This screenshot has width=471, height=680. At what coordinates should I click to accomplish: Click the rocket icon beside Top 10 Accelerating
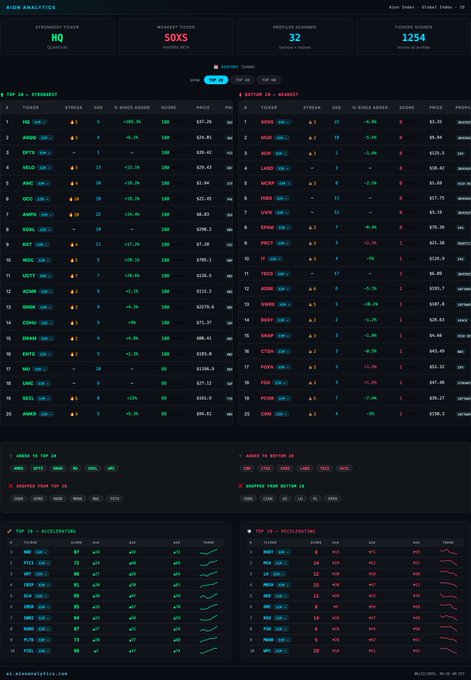pyautogui.click(x=10, y=531)
